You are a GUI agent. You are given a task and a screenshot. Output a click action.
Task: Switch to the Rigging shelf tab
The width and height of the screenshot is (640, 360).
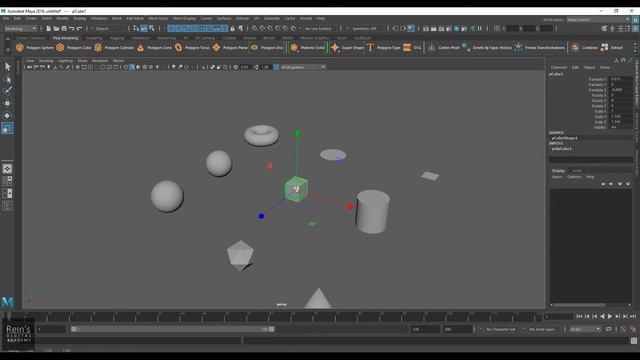(117, 38)
